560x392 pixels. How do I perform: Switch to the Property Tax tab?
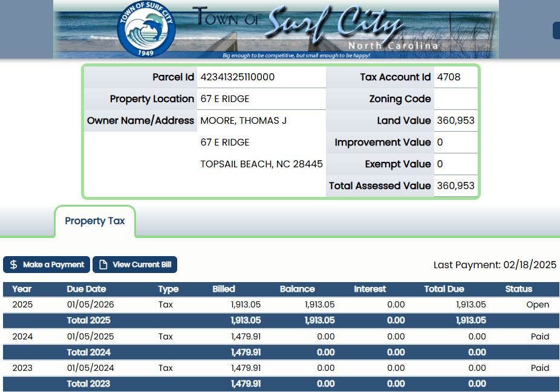[95, 221]
